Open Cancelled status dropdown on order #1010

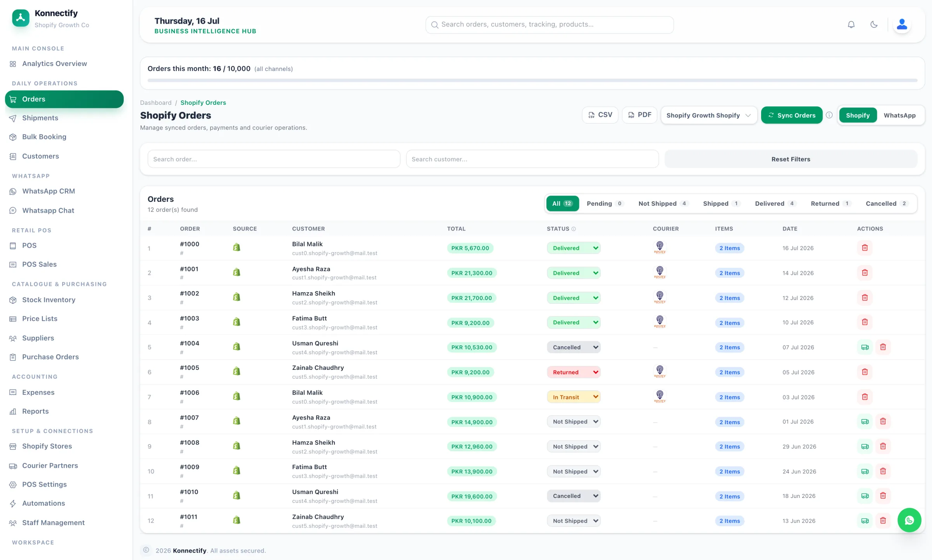pyautogui.click(x=574, y=496)
